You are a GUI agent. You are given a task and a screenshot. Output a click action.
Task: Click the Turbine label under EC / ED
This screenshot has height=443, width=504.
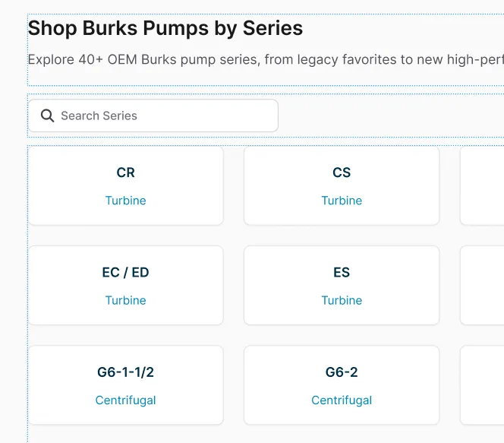tap(125, 300)
